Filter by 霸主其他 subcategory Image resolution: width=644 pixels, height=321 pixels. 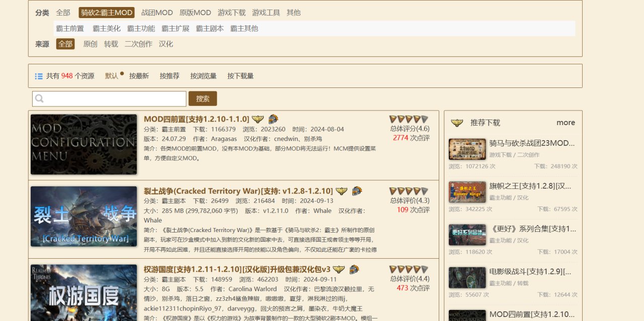[x=244, y=29]
